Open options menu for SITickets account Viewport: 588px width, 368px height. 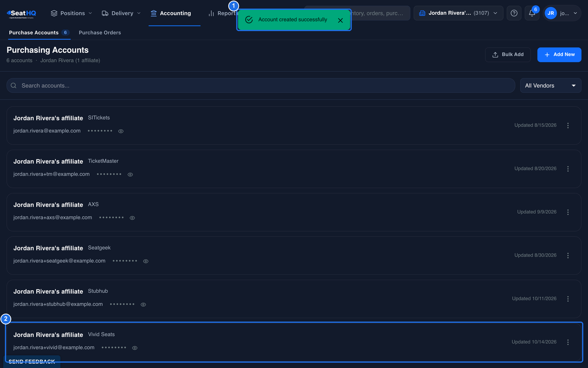[568, 125]
